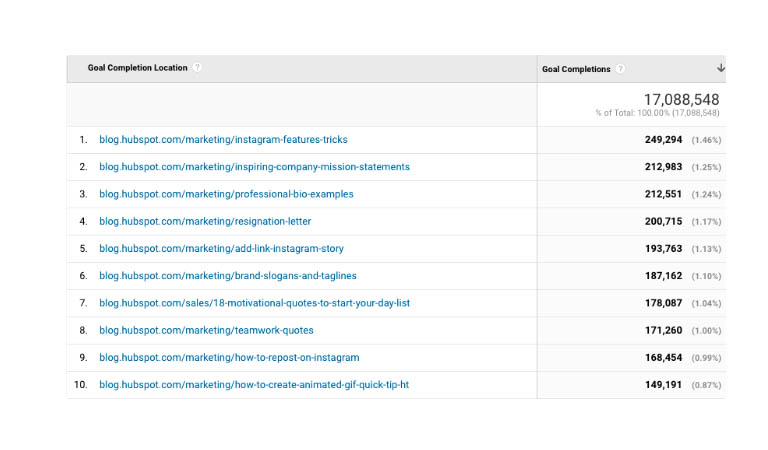This screenshot has height=450, width=768.
Task: Select percentage (1.24%) in row 3
Action: click(x=706, y=194)
